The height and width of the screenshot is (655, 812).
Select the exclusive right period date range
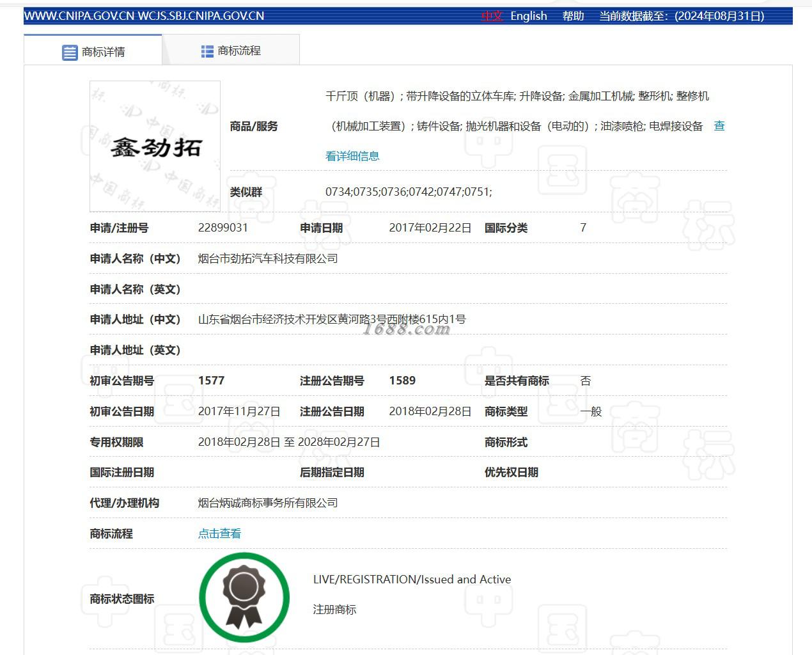pyautogui.click(x=289, y=442)
